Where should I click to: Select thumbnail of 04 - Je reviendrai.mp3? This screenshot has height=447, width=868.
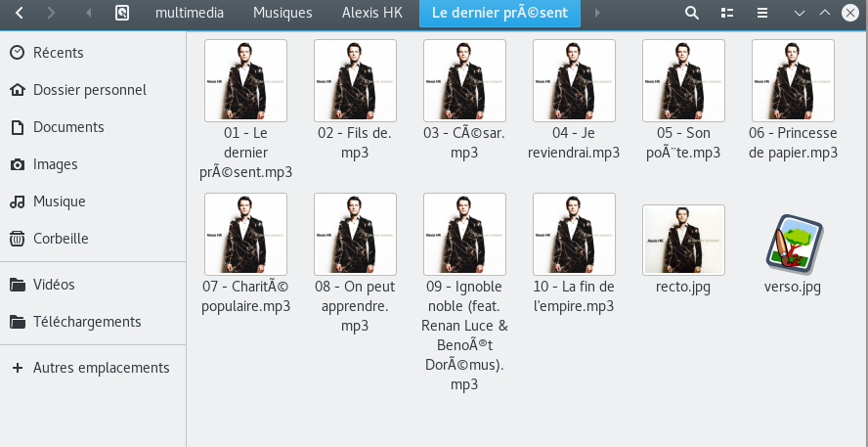[574, 80]
